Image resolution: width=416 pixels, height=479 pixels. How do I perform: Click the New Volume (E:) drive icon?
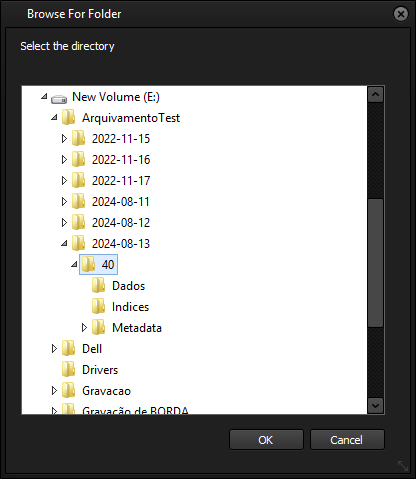coord(59,99)
